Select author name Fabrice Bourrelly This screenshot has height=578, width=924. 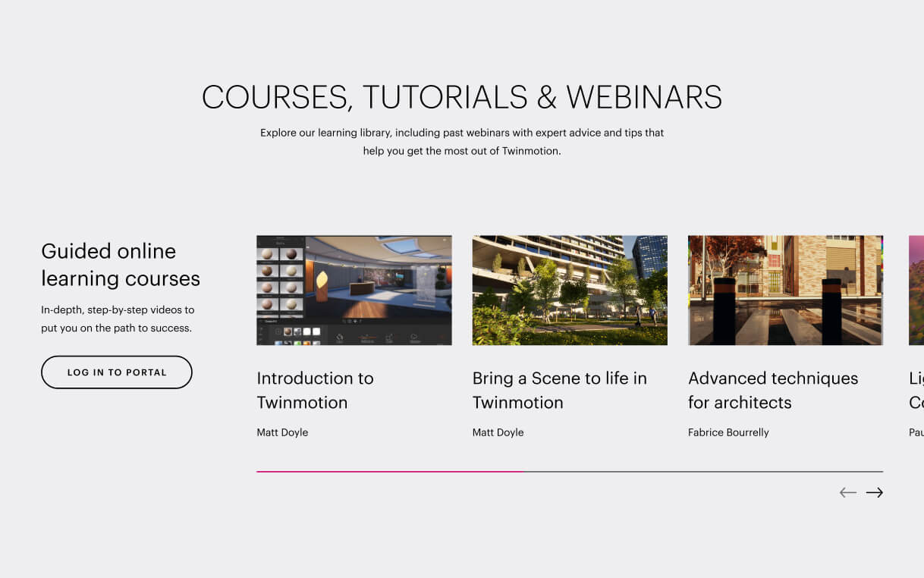728,432
